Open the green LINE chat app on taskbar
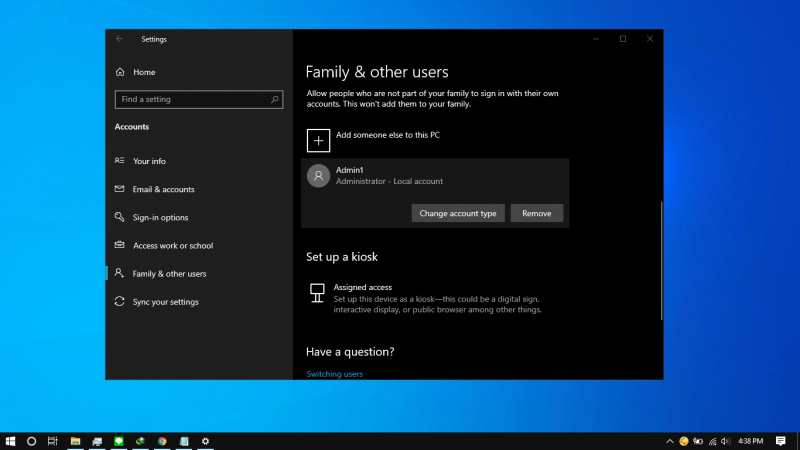 tap(119, 441)
